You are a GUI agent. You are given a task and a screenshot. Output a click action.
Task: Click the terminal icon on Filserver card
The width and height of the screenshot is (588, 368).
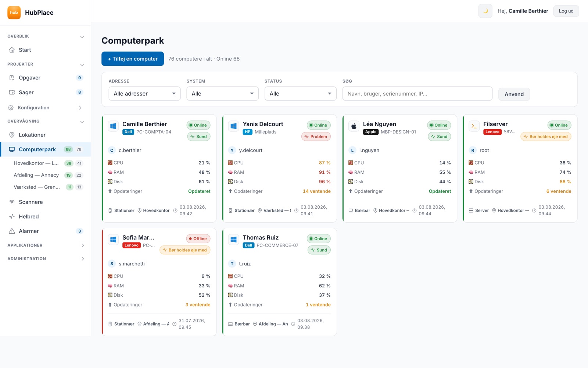pyautogui.click(x=474, y=126)
